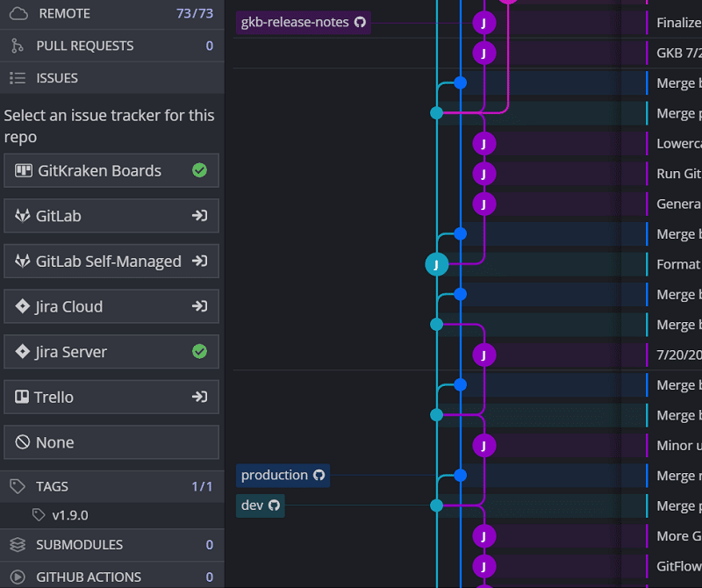Image resolution: width=702 pixels, height=588 pixels.
Task: Click the Trello connect arrow icon
Action: [200, 397]
